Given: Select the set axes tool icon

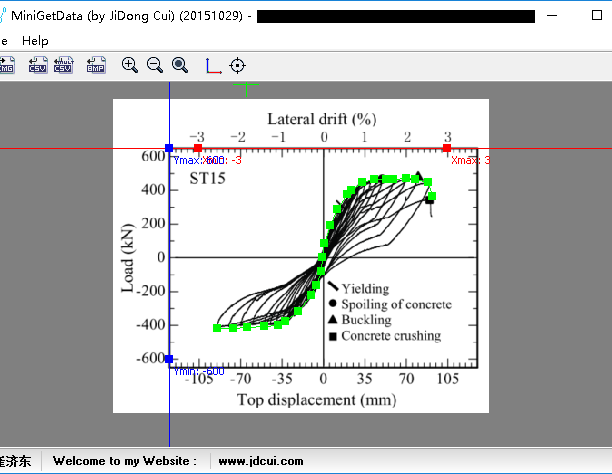Looking at the screenshot, I should coord(213,66).
